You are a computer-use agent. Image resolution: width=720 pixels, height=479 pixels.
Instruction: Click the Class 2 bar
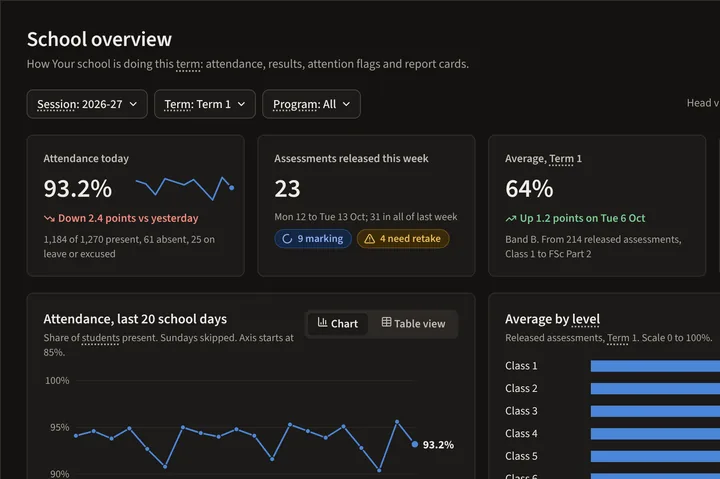pos(655,389)
